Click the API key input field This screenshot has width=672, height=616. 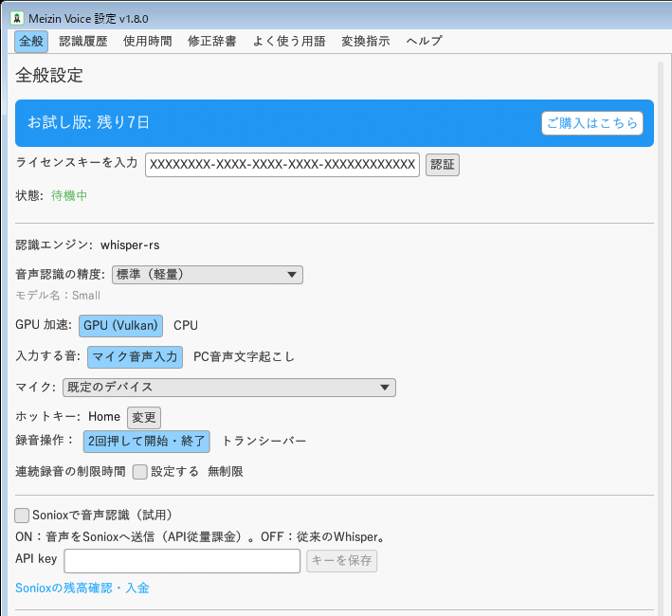pyautogui.click(x=182, y=561)
